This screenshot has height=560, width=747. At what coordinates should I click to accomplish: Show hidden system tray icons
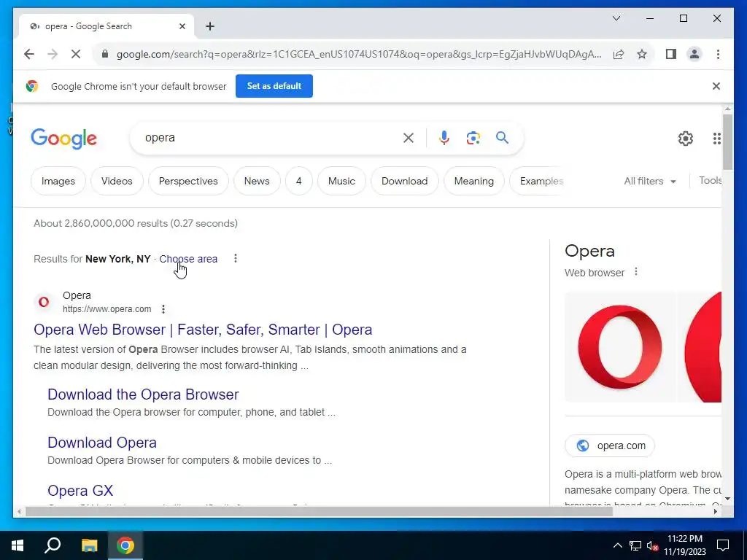click(x=617, y=545)
